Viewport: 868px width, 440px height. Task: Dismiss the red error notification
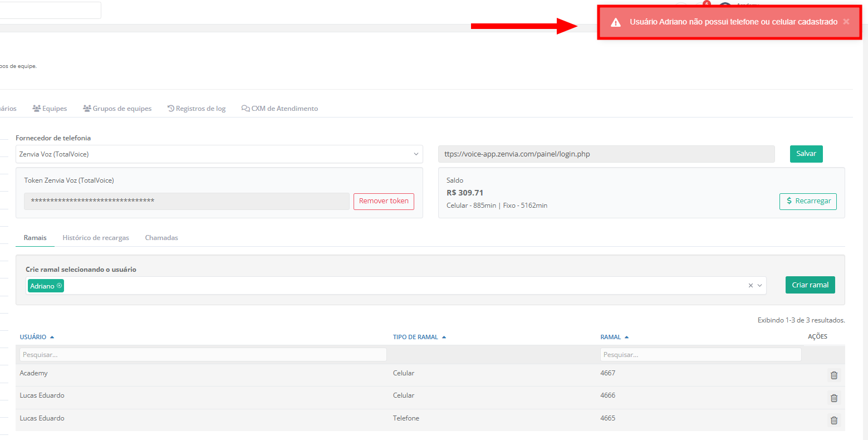tap(846, 22)
